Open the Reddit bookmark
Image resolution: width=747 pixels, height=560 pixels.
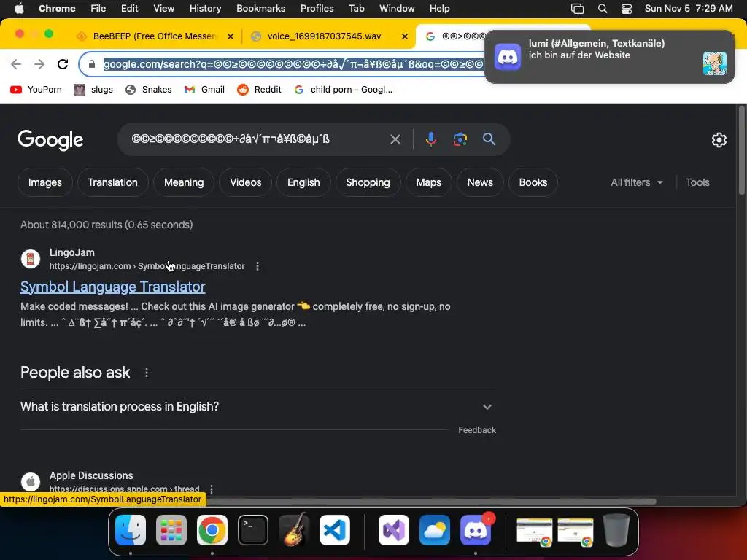pos(259,90)
